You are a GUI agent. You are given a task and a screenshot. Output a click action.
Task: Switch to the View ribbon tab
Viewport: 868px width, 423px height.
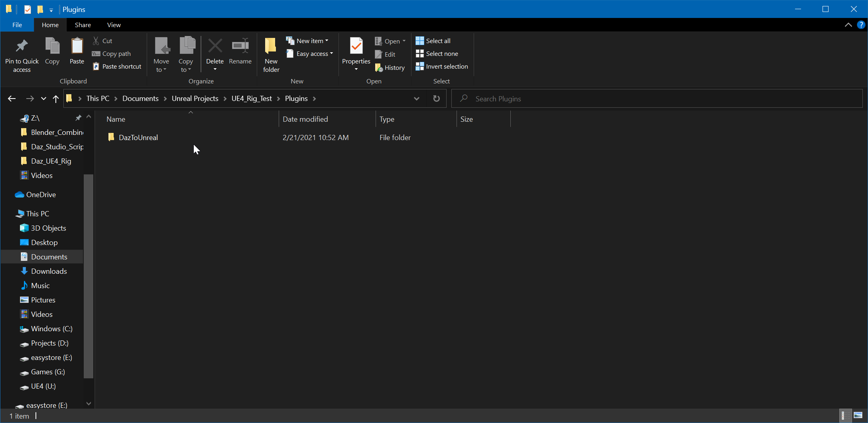(114, 25)
